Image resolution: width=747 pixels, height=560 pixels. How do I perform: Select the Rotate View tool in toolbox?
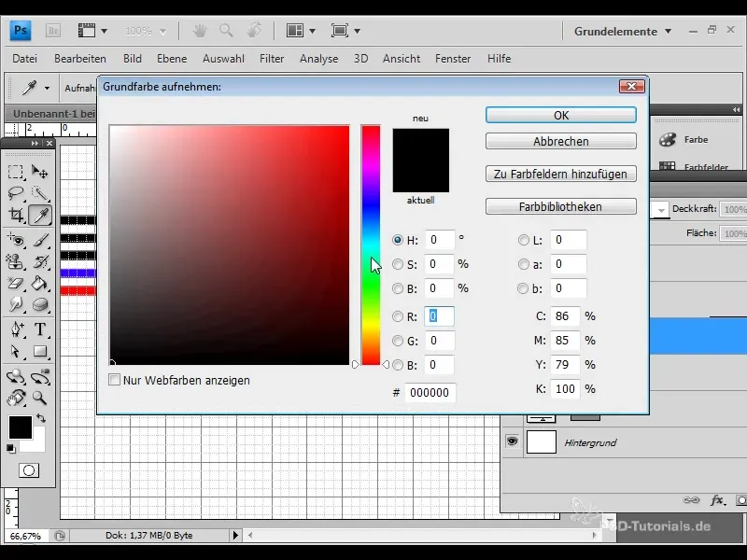pyautogui.click(x=16, y=398)
